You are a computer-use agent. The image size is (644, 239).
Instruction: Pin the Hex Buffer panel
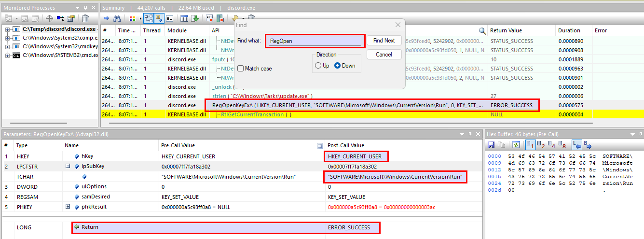pos(640,134)
